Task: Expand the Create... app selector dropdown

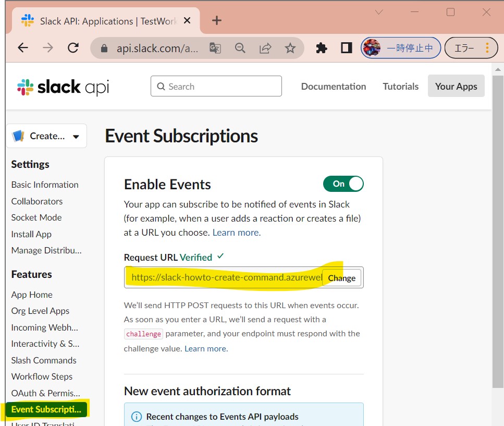Action: coord(46,136)
